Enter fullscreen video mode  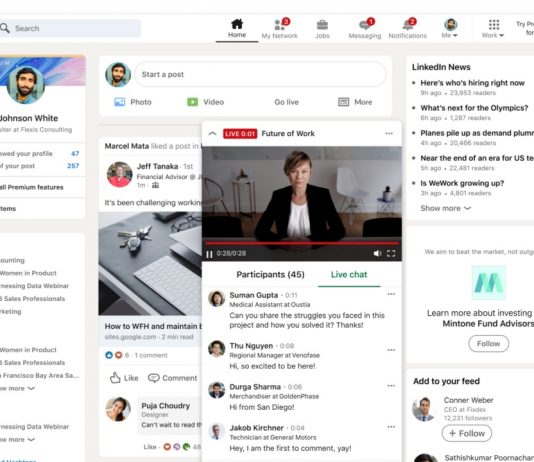(x=391, y=254)
